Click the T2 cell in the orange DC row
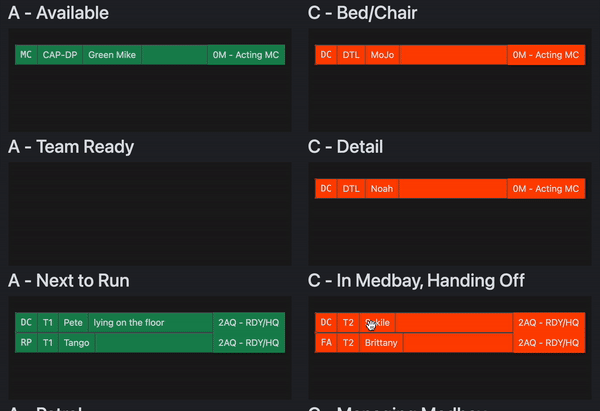The image size is (600, 411). coord(349,322)
